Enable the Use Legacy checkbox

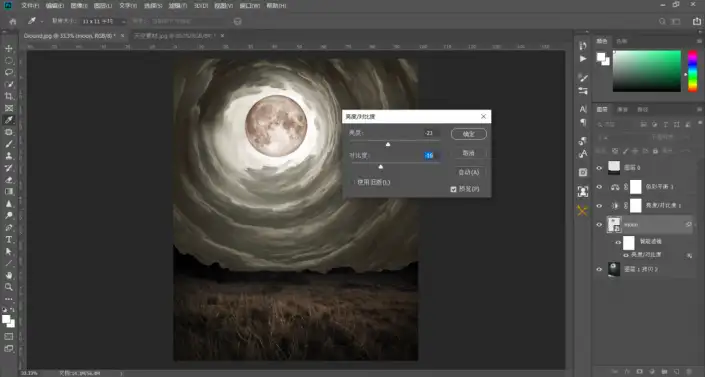(354, 182)
